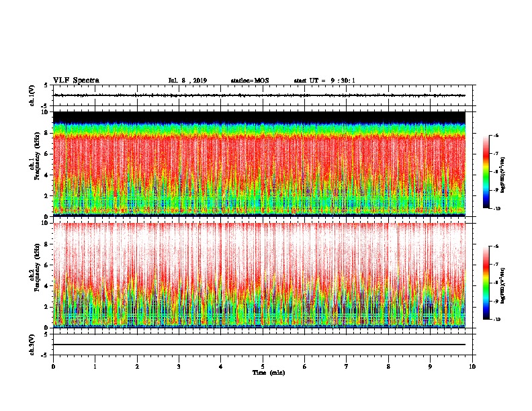The image size is (532, 411).
Task: Click time axis tick label "6"
Action: pos(305,367)
